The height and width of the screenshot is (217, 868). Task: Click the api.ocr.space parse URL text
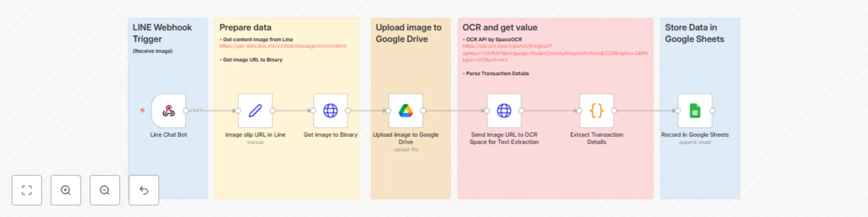click(x=555, y=53)
